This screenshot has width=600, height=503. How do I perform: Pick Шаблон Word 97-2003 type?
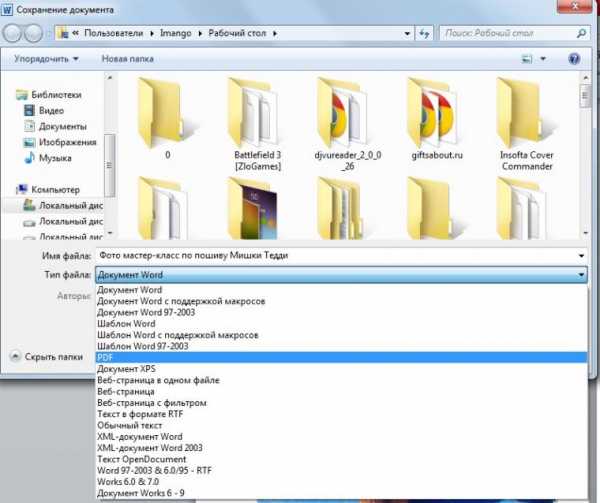pyautogui.click(x=341, y=346)
